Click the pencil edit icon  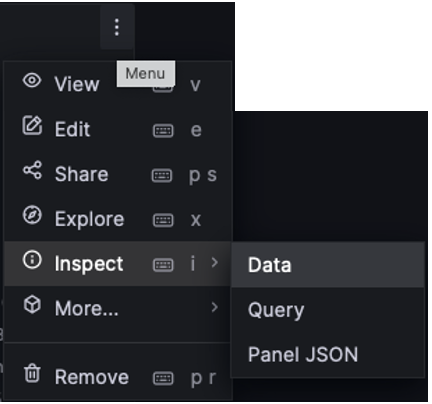point(32,126)
